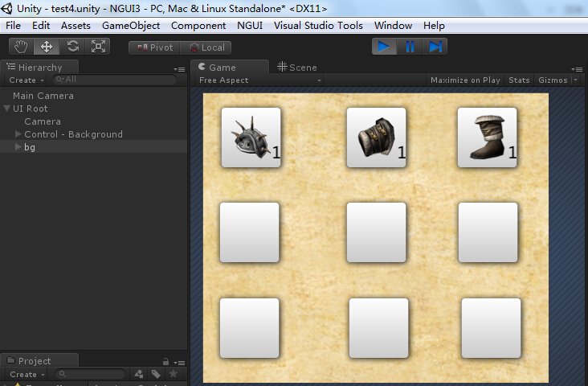Expand Control - Background tree item
The width and height of the screenshot is (588, 386).
pos(18,134)
